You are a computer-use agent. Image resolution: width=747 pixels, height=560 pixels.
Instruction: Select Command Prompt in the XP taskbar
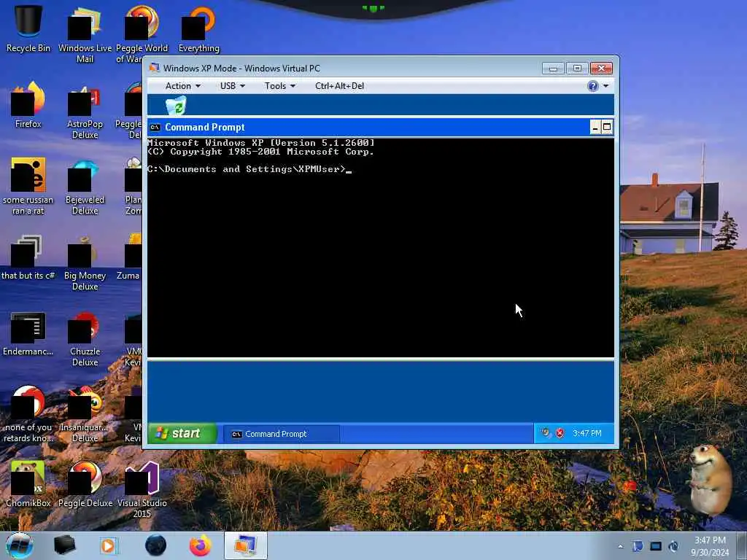coord(281,434)
